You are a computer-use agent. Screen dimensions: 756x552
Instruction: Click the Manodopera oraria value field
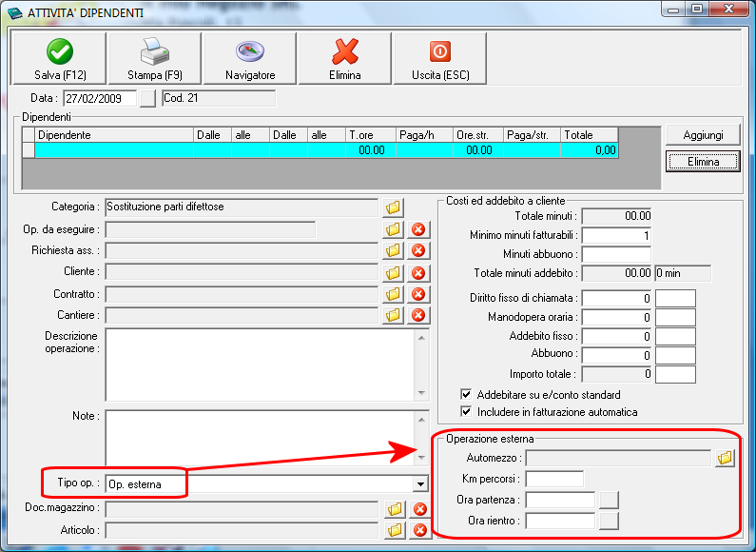tap(616, 317)
